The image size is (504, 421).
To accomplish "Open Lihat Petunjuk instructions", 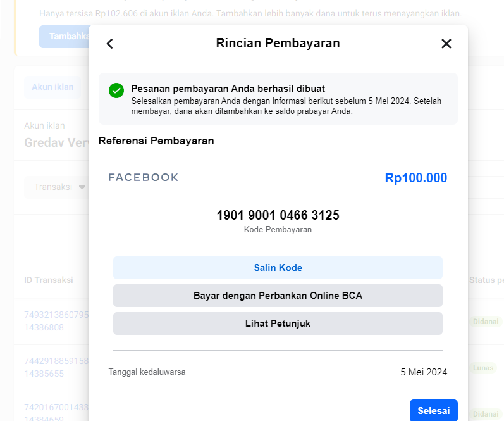I will (278, 324).
